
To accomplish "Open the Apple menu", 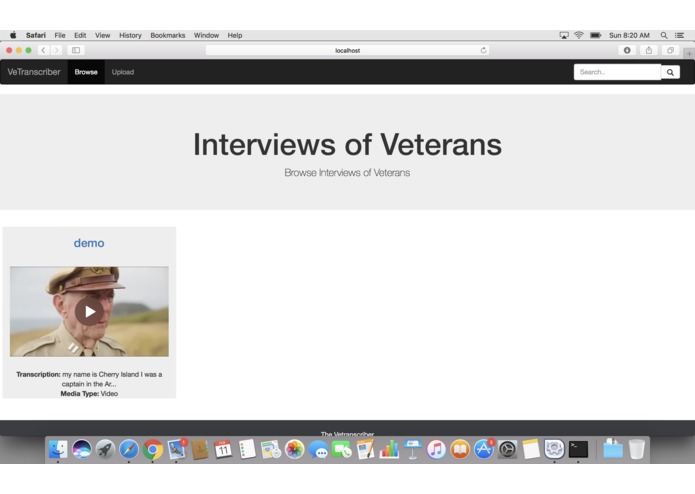I will click(13, 35).
